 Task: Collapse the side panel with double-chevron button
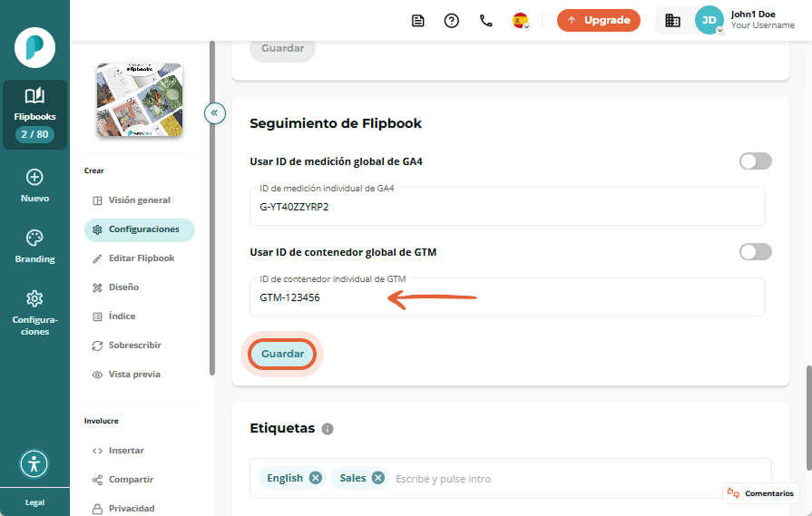tap(214, 112)
